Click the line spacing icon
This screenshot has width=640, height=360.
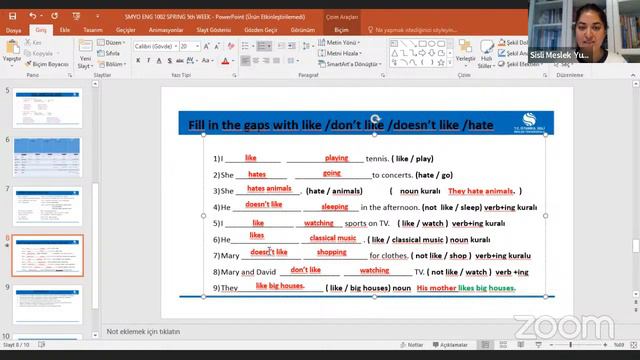tap(307, 46)
